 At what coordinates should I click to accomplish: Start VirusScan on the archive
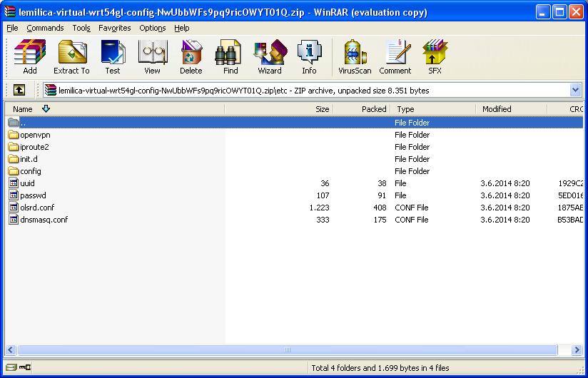point(355,56)
